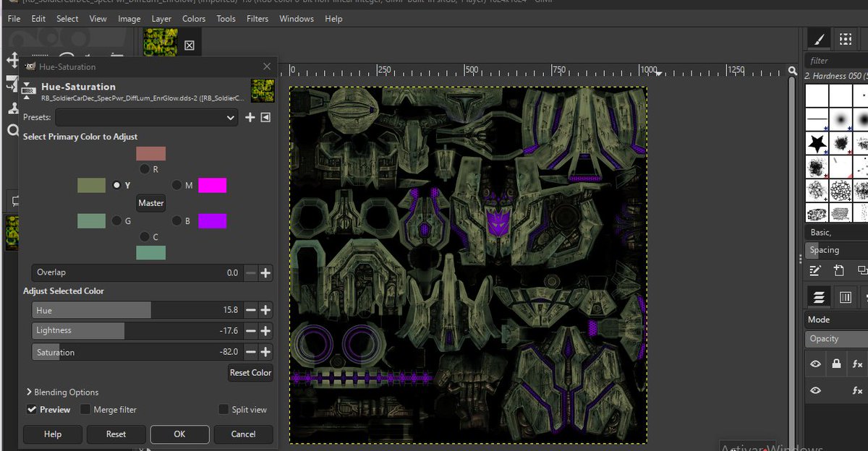Click the Lightness slider bar
Viewport: 868px width, 451px height.
pyautogui.click(x=136, y=330)
